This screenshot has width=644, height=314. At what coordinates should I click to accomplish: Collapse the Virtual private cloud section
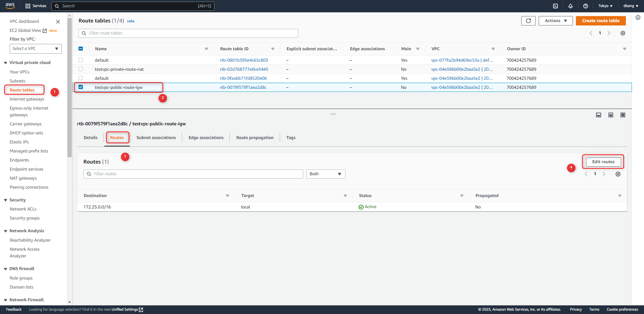[5, 63]
